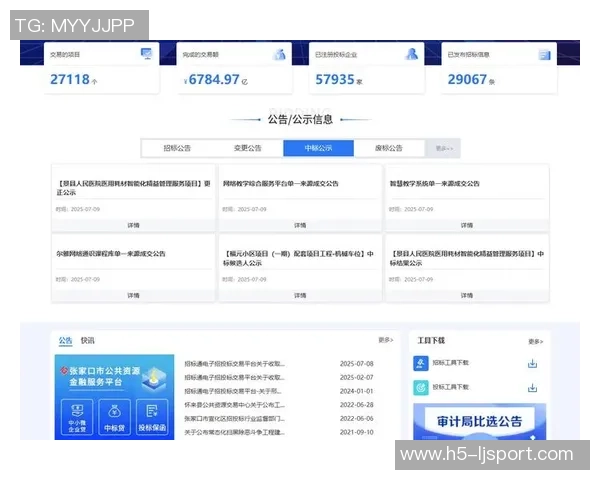Viewport: 600px width, 480px height.
Task: Click the 投标工具下载 teal tool icon
Action: coord(422,387)
